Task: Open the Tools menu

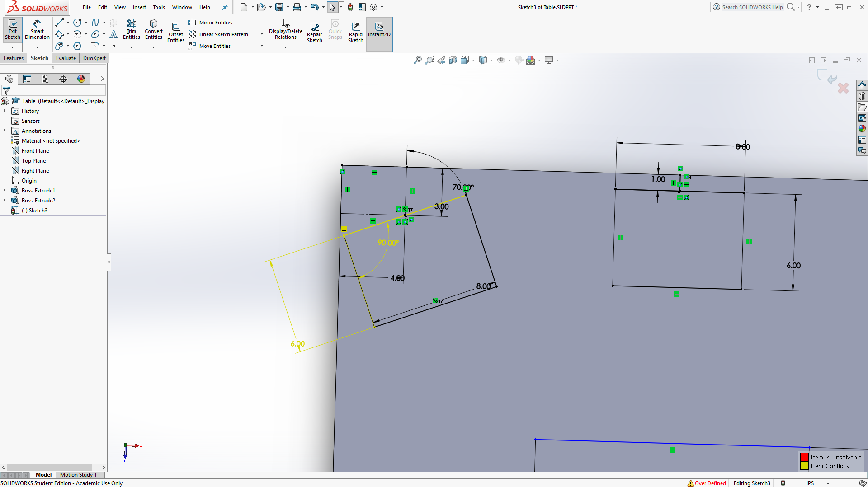Action: (x=159, y=7)
